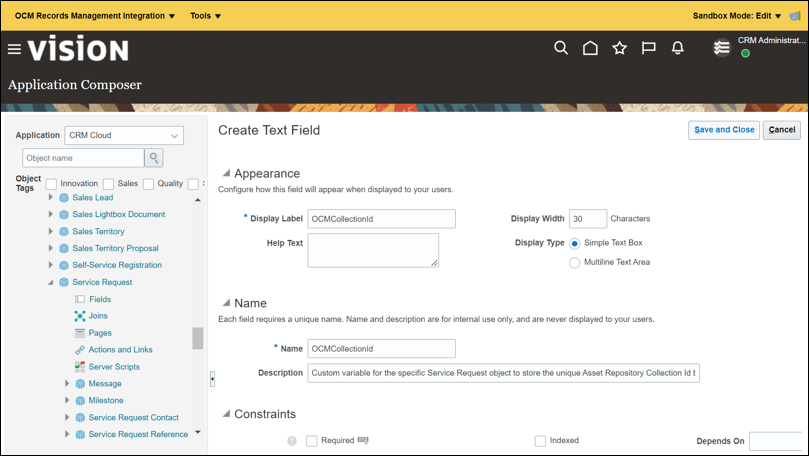The image size is (809, 456).
Task: Click the Milestone cube icon
Action: pyautogui.click(x=80, y=401)
